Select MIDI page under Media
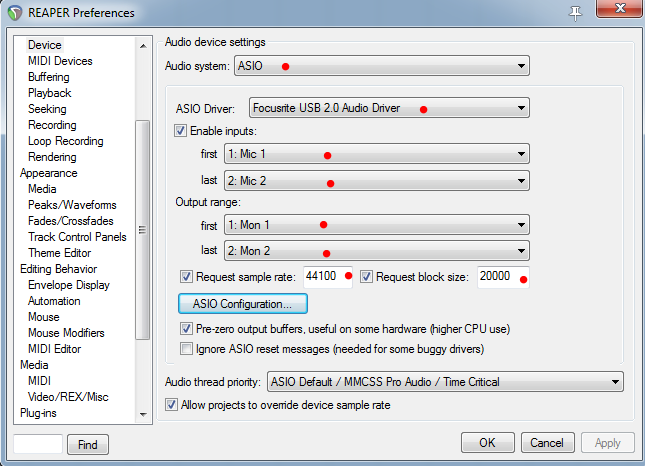Image resolution: width=645 pixels, height=466 pixels. click(39, 381)
